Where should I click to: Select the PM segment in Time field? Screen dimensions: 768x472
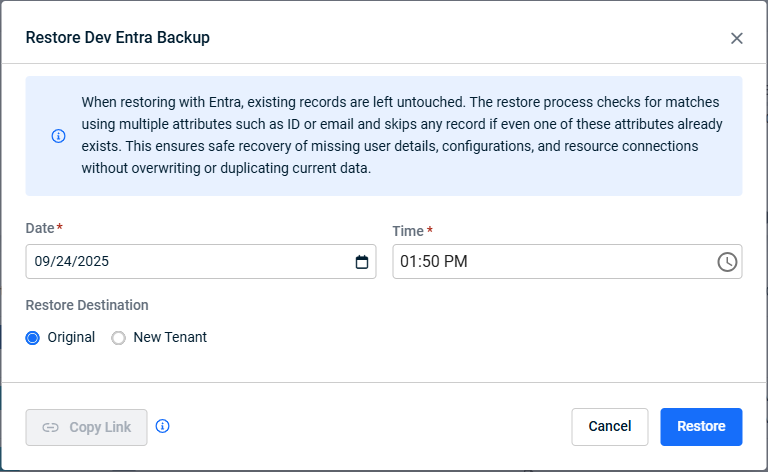tap(455, 262)
